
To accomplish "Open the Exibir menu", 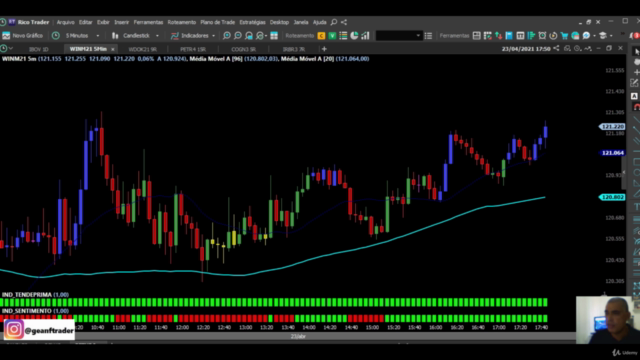I will (x=103, y=22).
